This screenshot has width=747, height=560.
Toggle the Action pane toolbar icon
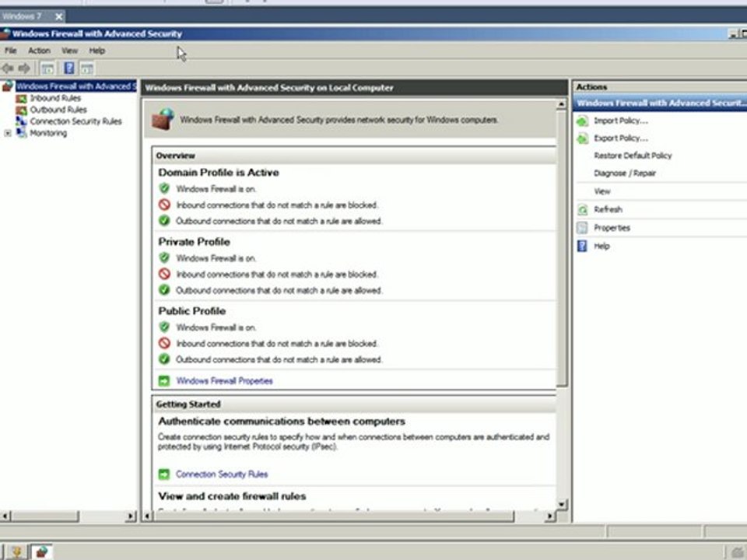86,68
